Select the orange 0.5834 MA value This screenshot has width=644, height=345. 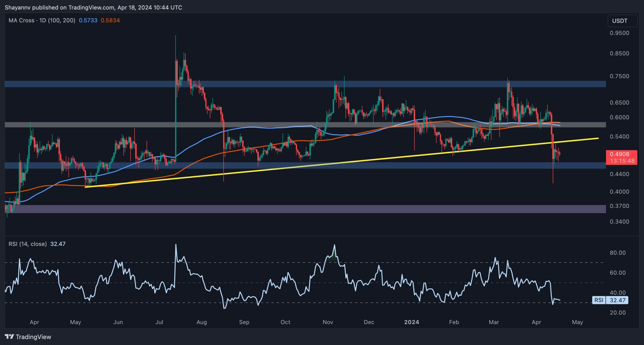point(110,20)
